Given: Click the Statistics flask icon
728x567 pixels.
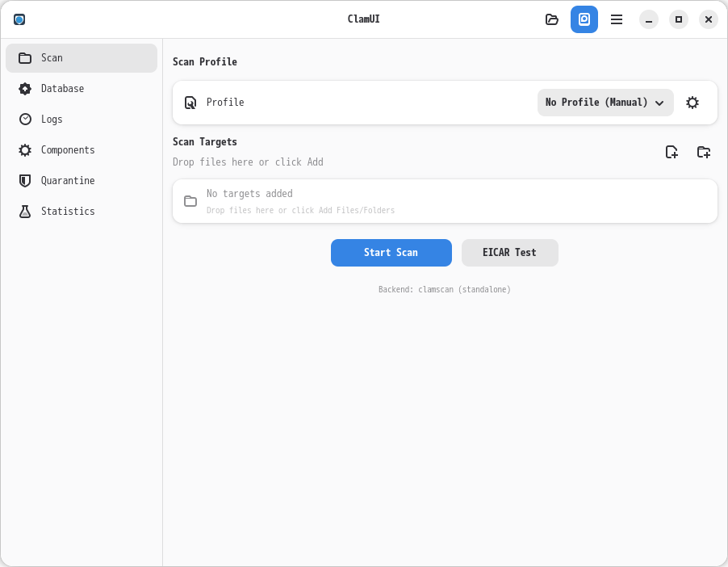Looking at the screenshot, I should (25, 212).
